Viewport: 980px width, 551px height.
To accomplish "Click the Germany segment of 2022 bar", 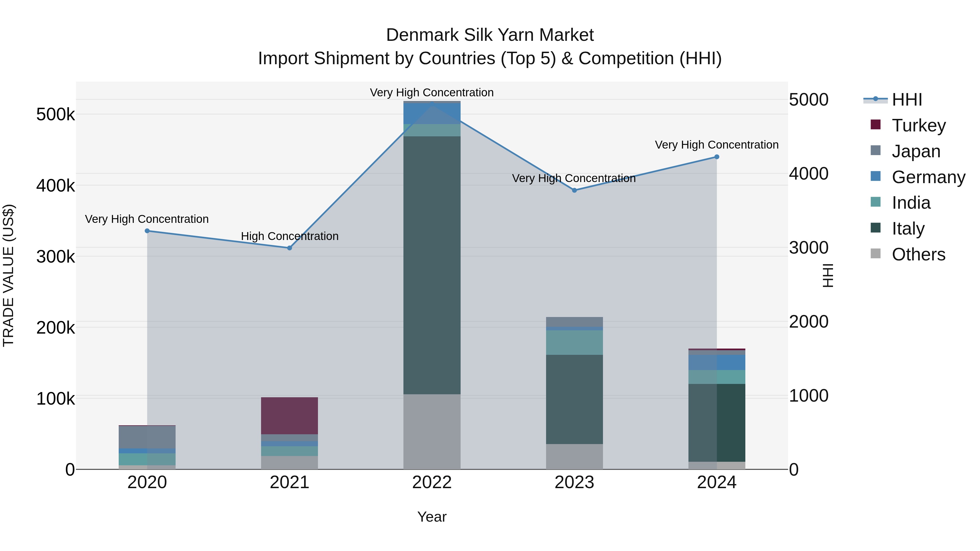I will pyautogui.click(x=432, y=113).
